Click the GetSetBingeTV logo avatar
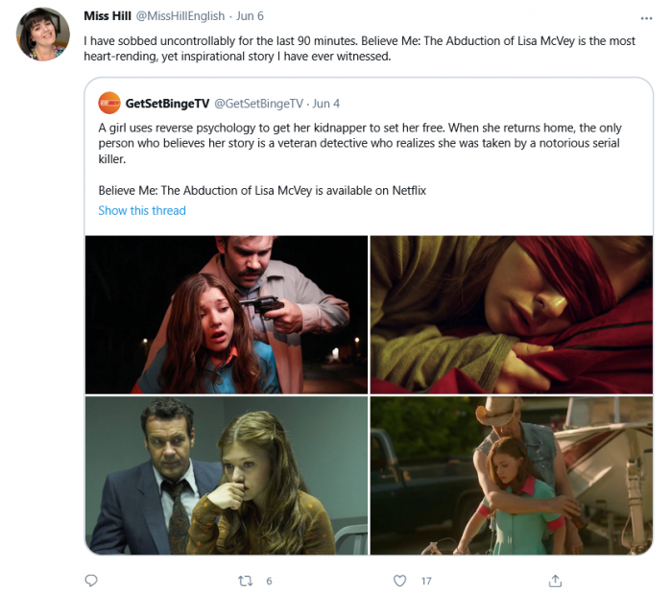 (x=109, y=103)
